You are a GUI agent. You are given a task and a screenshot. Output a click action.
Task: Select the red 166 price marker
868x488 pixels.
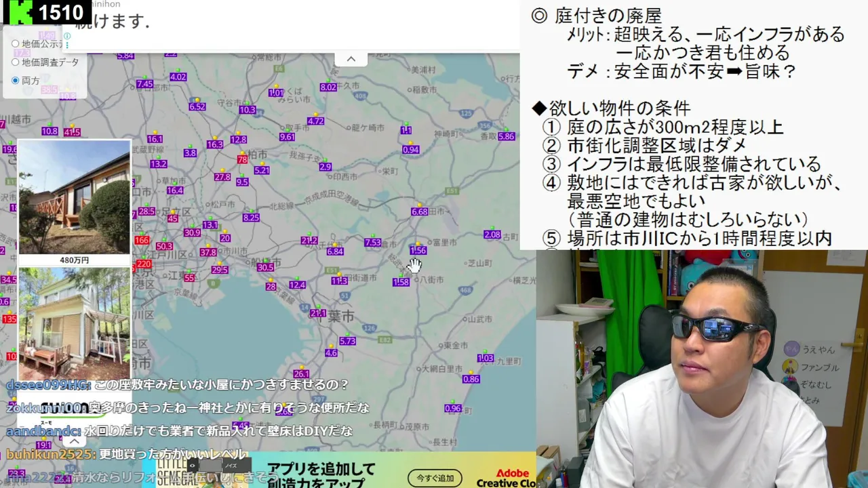pos(142,241)
